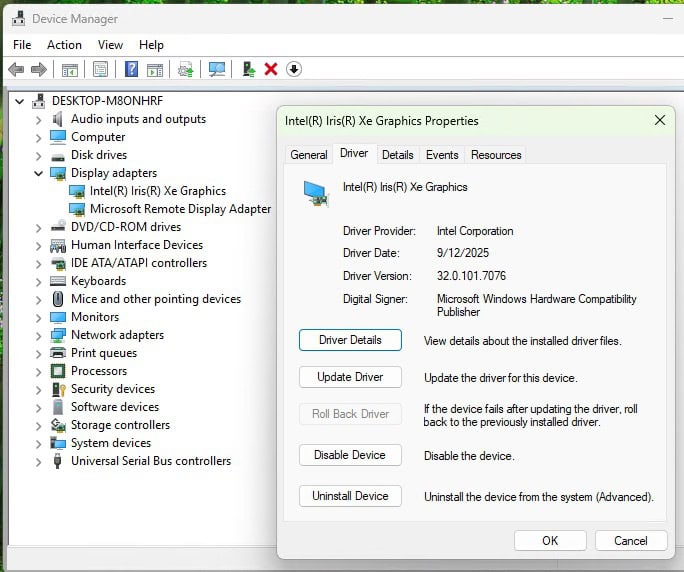The width and height of the screenshot is (684, 572).
Task: Open the View menu
Action: tap(110, 45)
